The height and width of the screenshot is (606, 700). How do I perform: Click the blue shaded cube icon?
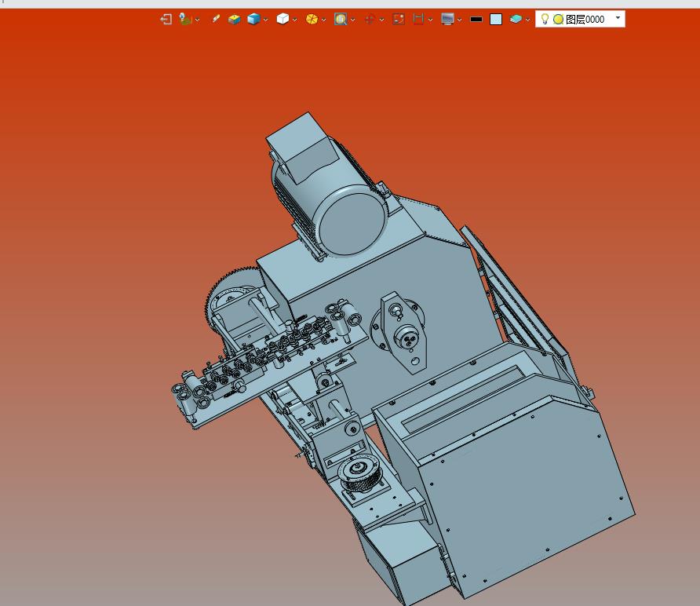253,19
